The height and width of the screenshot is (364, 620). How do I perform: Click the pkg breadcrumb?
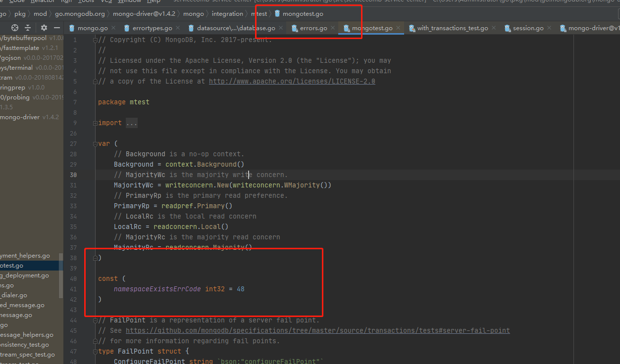pos(20,14)
